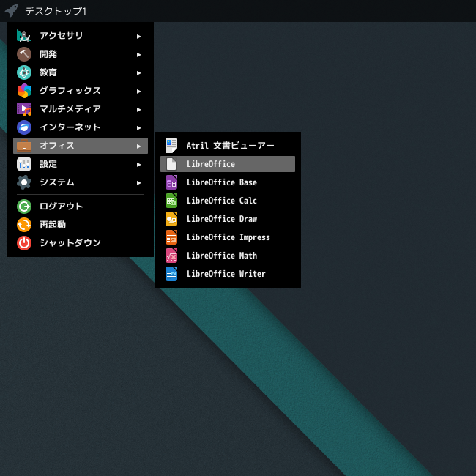
Task: Open the システム menu entry
Action: 81,182
